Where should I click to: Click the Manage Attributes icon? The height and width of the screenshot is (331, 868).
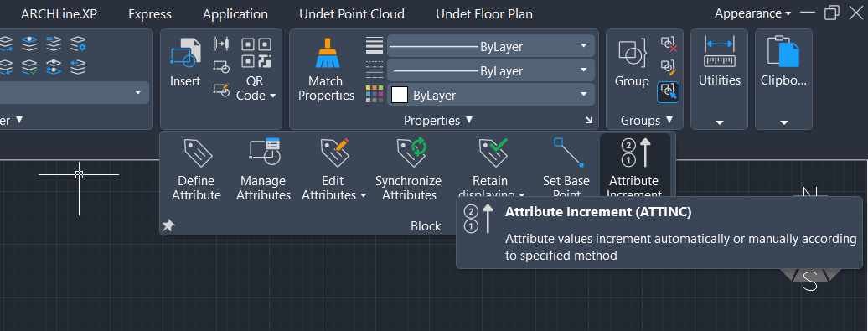(x=264, y=153)
